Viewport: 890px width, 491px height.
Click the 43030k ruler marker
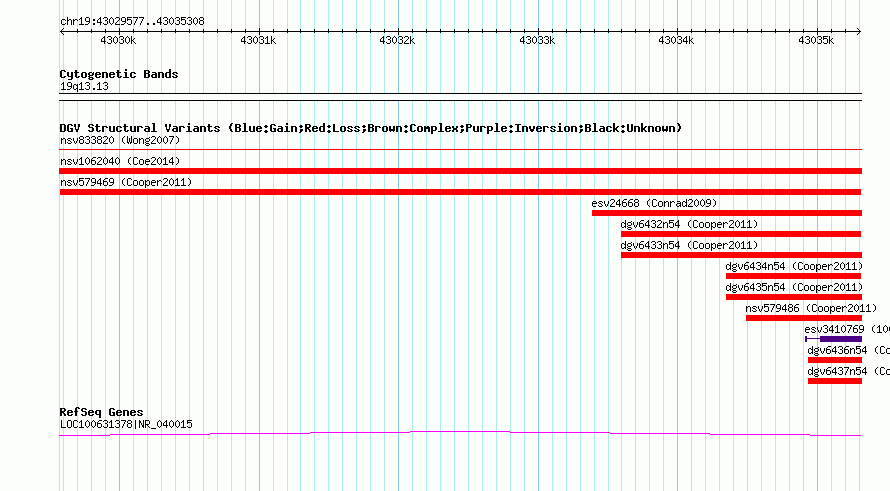click(118, 40)
